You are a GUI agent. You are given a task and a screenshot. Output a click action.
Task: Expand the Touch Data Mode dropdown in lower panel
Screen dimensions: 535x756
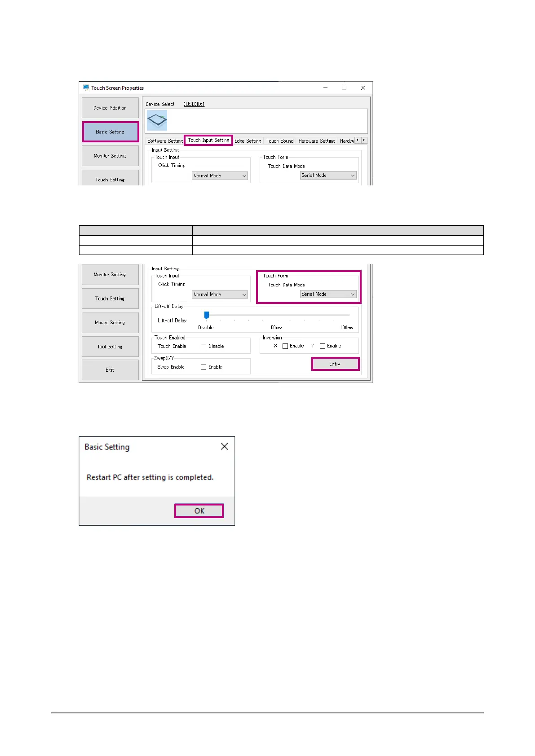tap(328, 294)
